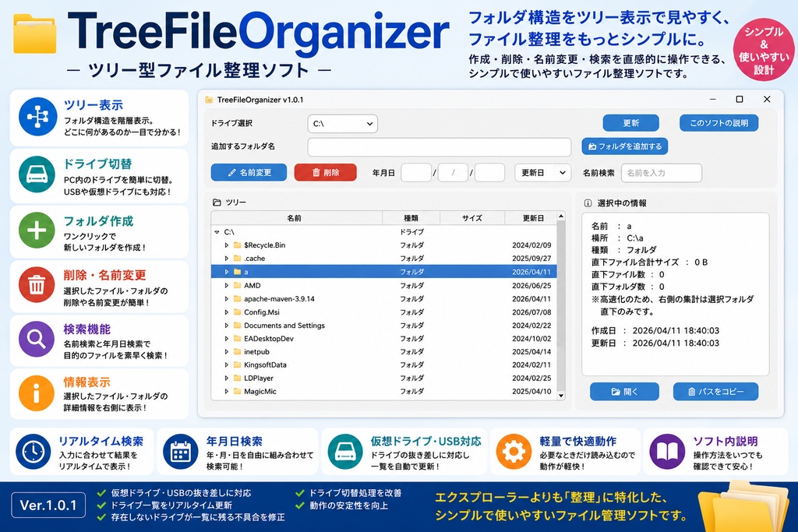The height and width of the screenshot is (532, 798).
Task: Click the month field of 年月日
Action: click(x=453, y=173)
